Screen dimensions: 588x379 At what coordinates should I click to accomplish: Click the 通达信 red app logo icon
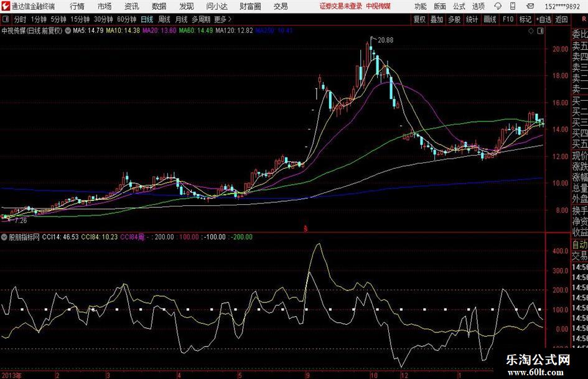(x=6, y=6)
